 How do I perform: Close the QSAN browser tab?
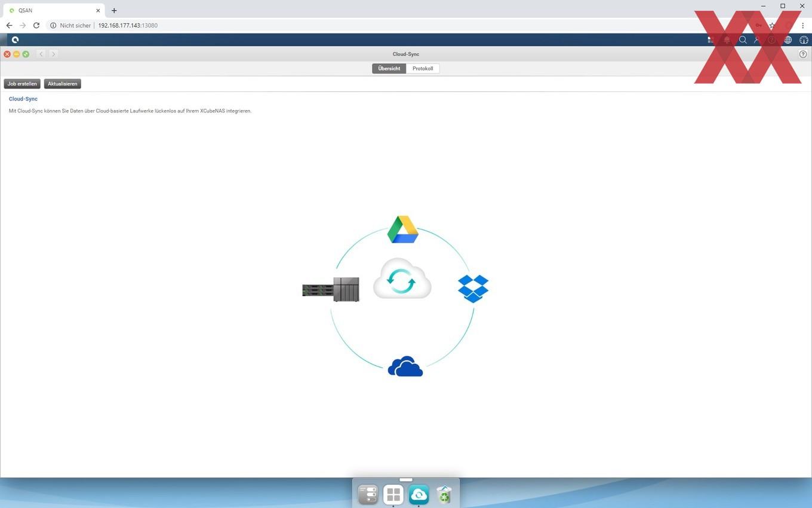[98, 11]
